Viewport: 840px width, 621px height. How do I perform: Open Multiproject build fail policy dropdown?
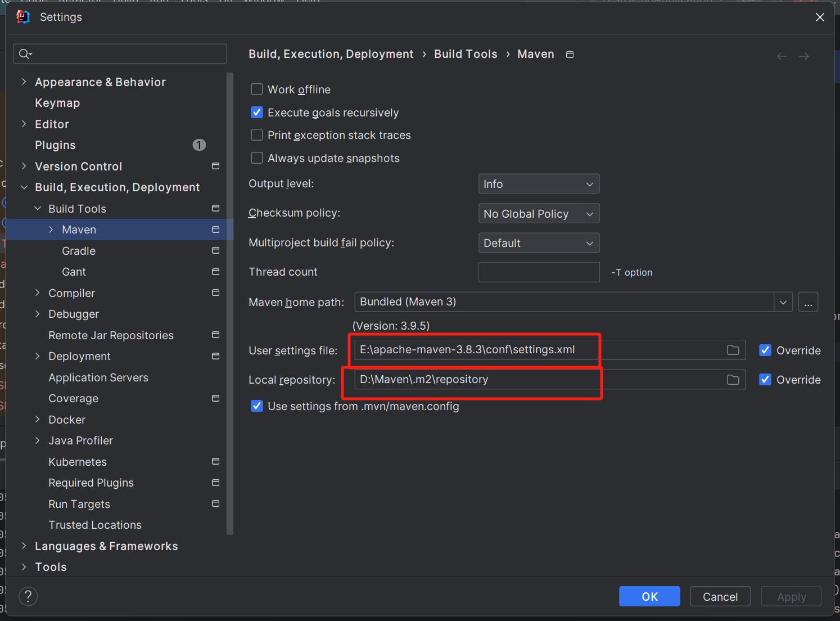(539, 243)
